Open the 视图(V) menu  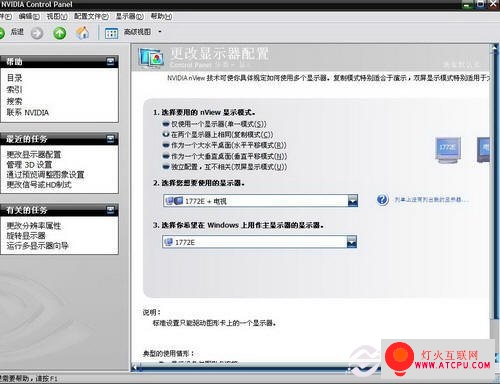[57, 16]
